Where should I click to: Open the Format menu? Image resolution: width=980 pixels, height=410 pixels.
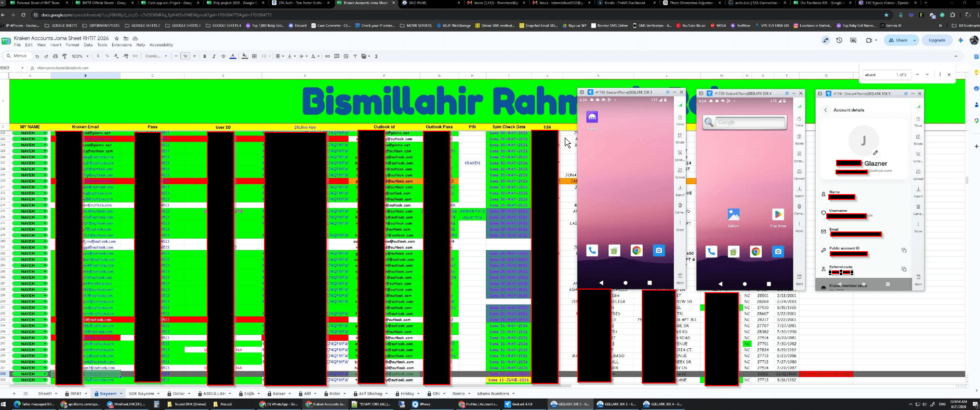pos(73,45)
